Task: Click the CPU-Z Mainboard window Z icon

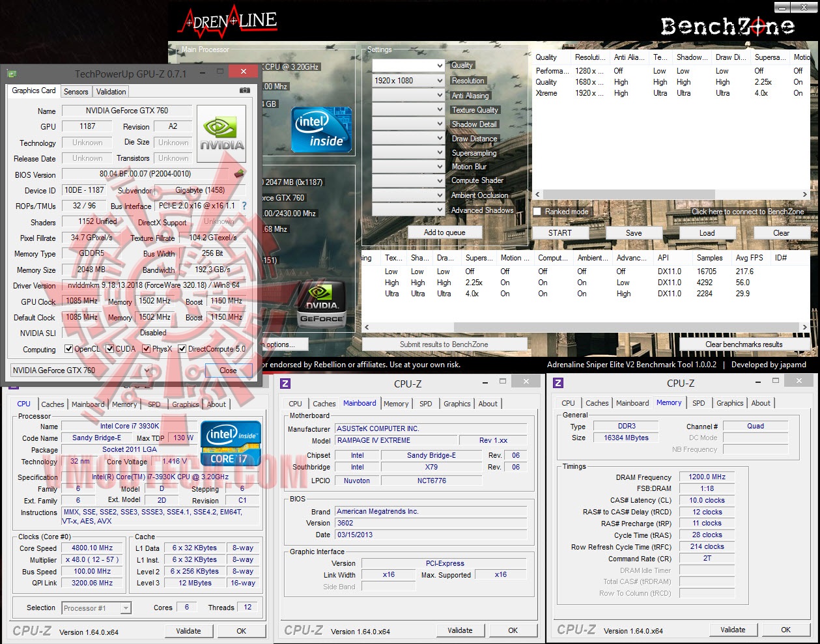Action: (285, 384)
